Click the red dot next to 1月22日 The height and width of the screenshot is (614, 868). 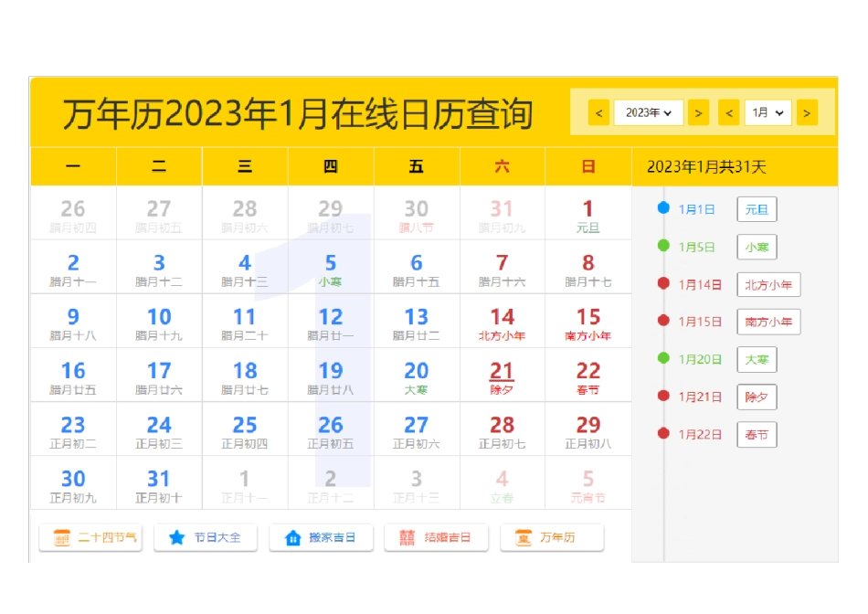click(x=664, y=433)
